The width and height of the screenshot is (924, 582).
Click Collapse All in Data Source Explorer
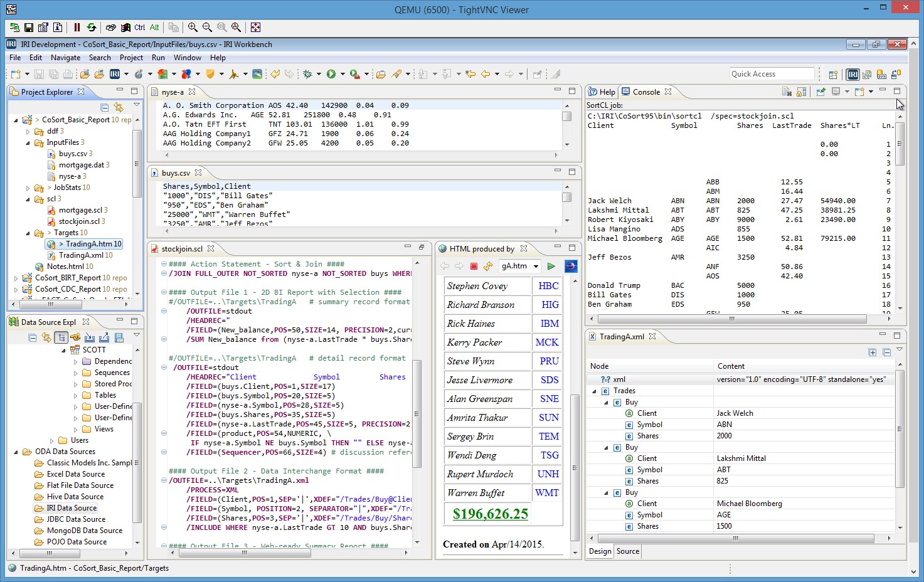coord(32,337)
